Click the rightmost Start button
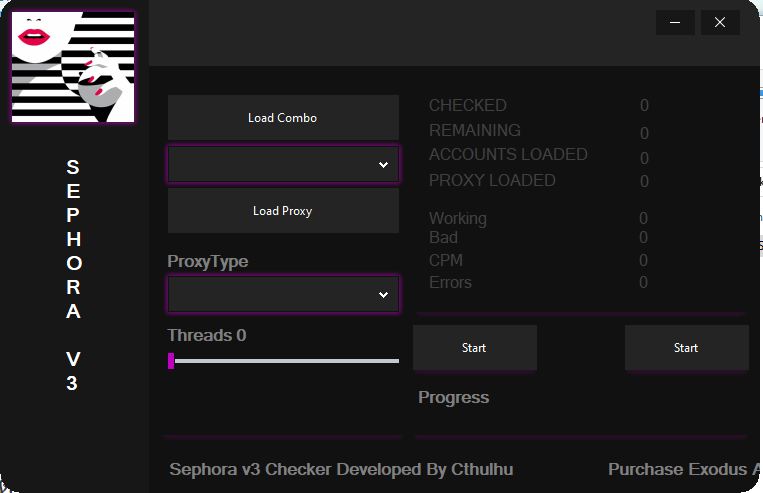Image resolution: width=763 pixels, height=493 pixels. [686, 348]
